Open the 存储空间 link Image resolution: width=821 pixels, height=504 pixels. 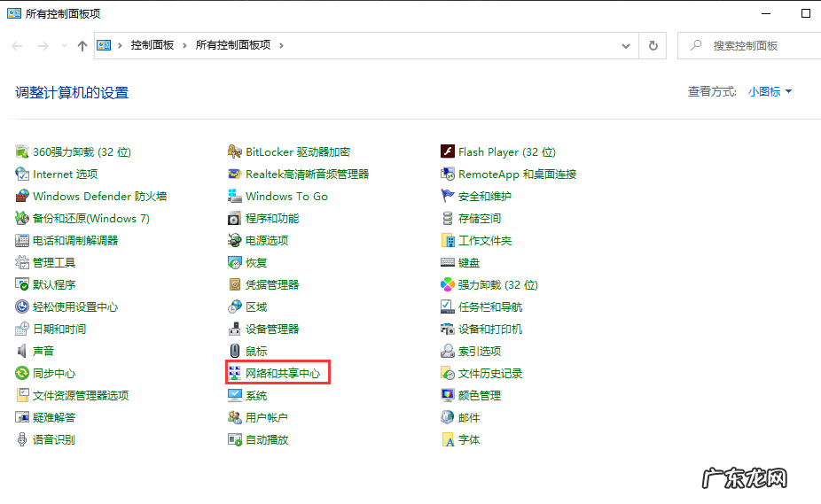[480, 218]
